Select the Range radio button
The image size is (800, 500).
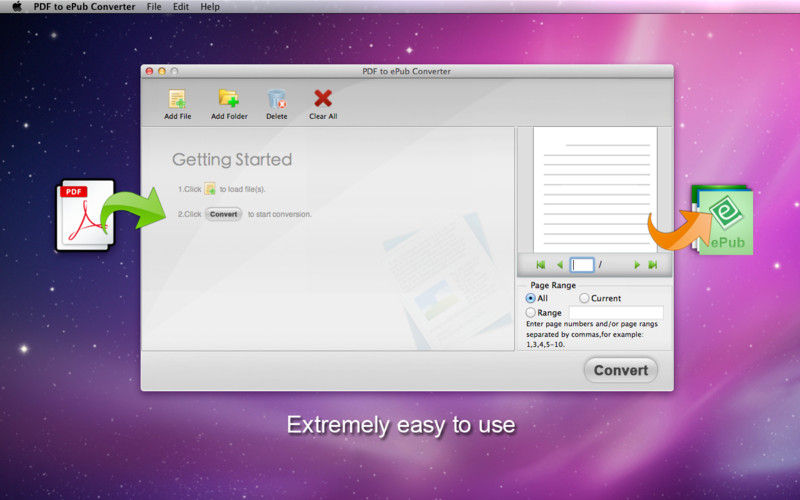(x=531, y=312)
